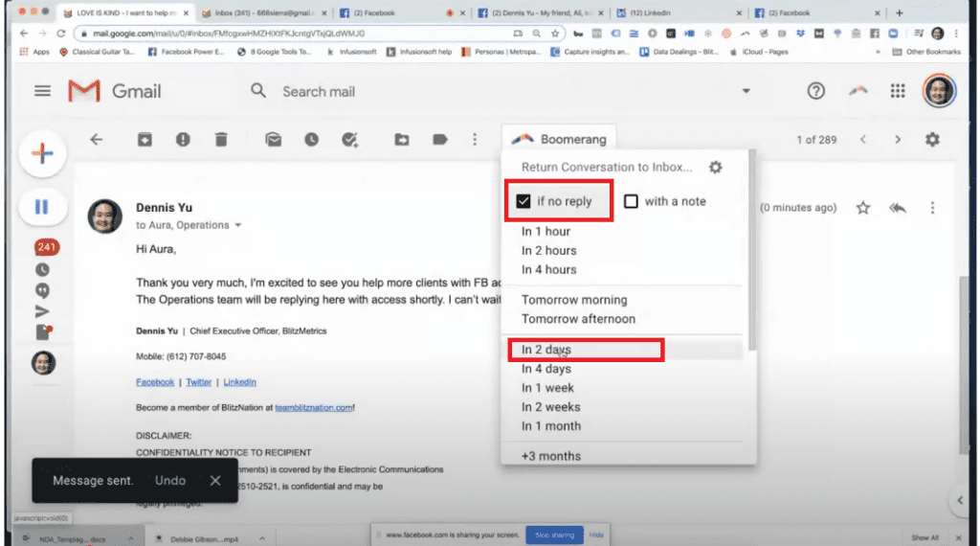Image resolution: width=980 pixels, height=546 pixels.
Task: Enable the 'with a note' checkbox
Action: [x=632, y=201]
